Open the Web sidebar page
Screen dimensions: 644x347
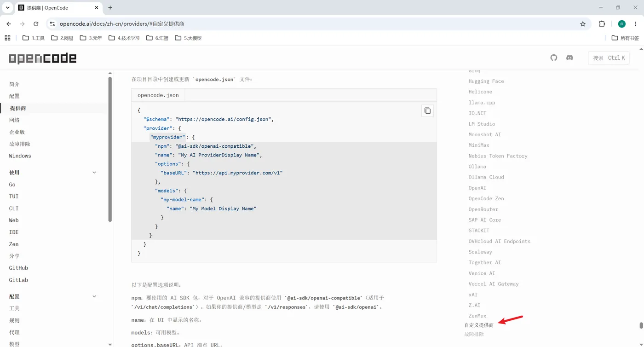click(x=14, y=220)
